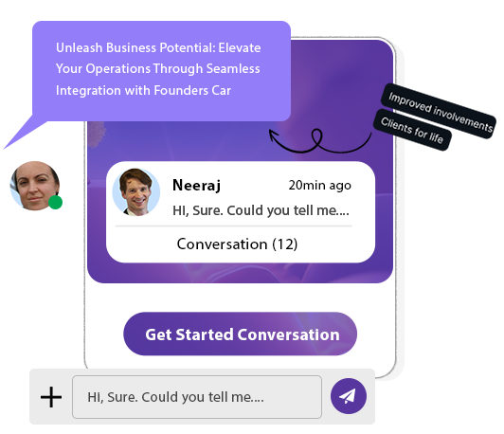Click the Get Started Conversation button
Screen dimensions: 504x434
click(240, 334)
